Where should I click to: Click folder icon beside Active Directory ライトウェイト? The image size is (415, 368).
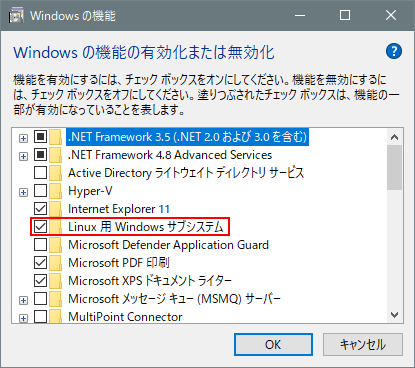pos(55,173)
